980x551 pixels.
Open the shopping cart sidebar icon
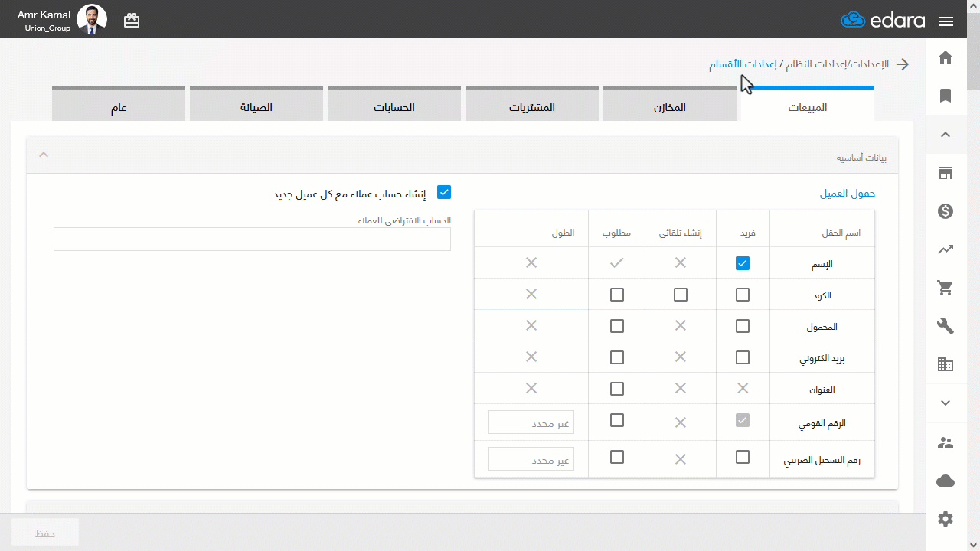946,288
